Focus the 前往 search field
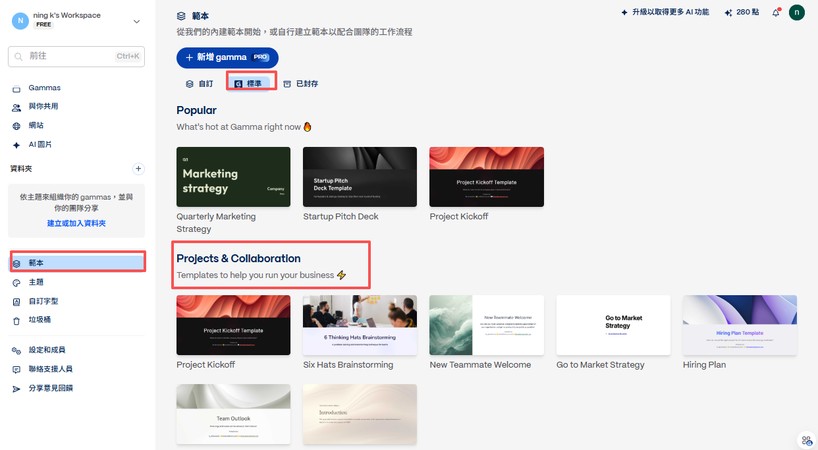 (76, 56)
